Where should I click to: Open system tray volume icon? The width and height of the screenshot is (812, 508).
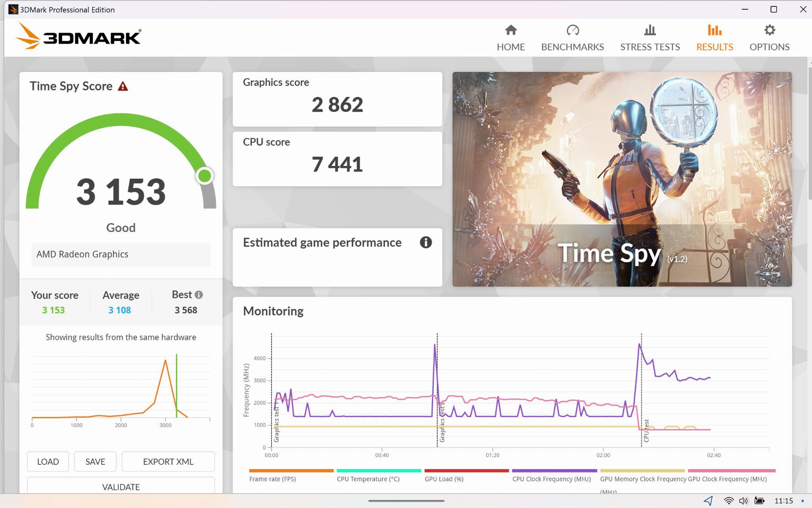[x=743, y=501]
